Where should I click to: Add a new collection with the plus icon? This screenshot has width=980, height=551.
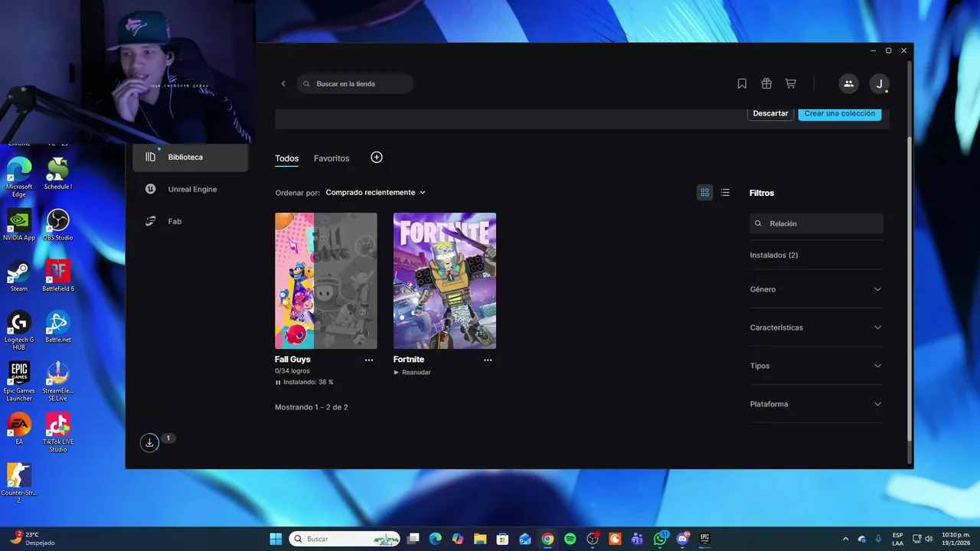[377, 157]
